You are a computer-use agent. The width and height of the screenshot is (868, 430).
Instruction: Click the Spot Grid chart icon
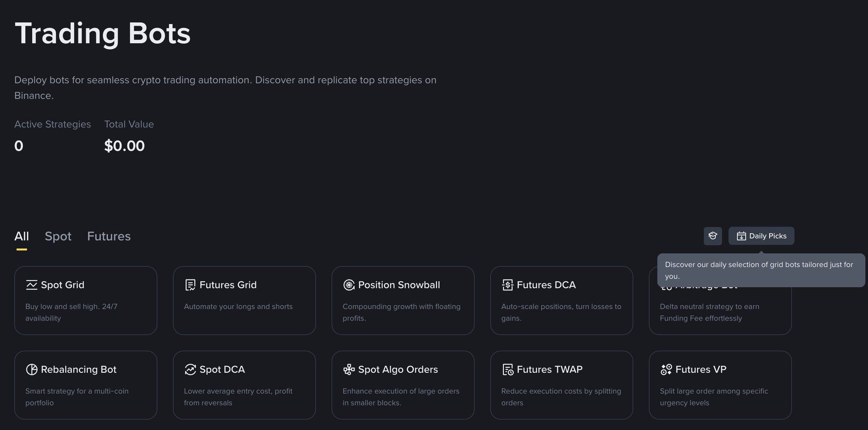point(31,285)
